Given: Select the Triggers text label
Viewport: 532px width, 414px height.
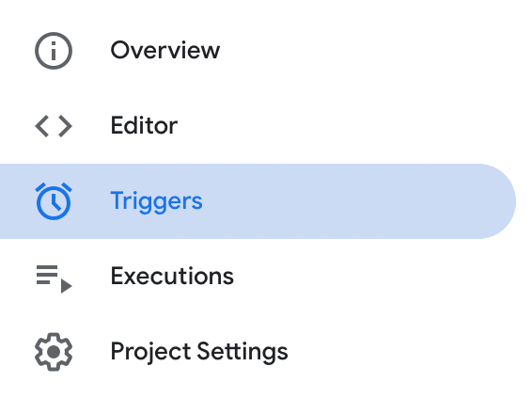Looking at the screenshot, I should (x=156, y=201).
